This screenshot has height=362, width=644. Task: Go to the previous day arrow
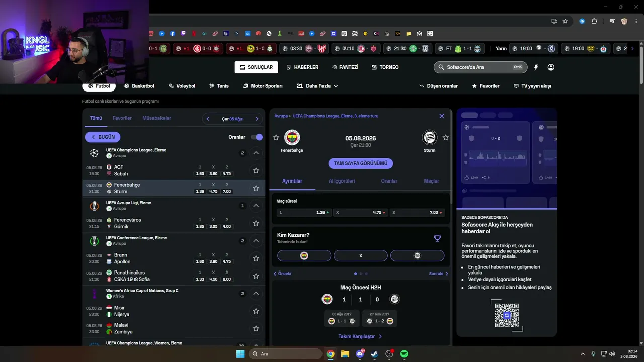click(208, 119)
